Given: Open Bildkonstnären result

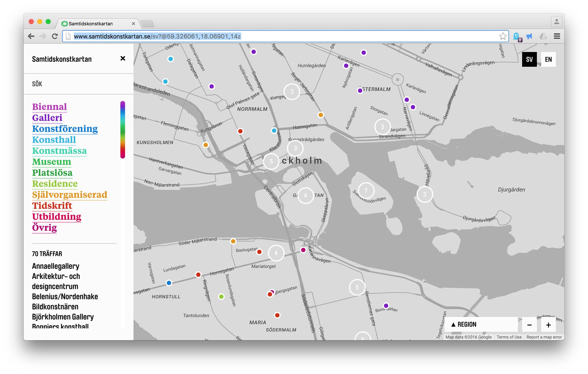Looking at the screenshot, I should 55,306.
